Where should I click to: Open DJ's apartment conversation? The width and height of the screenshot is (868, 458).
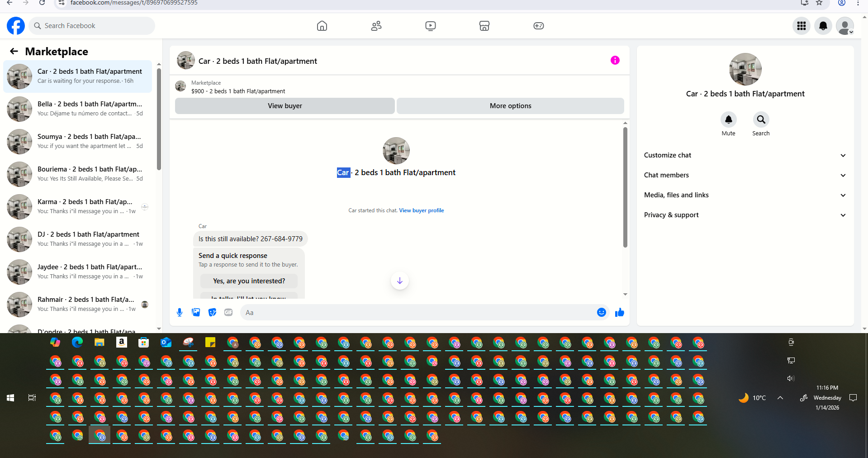click(x=78, y=239)
